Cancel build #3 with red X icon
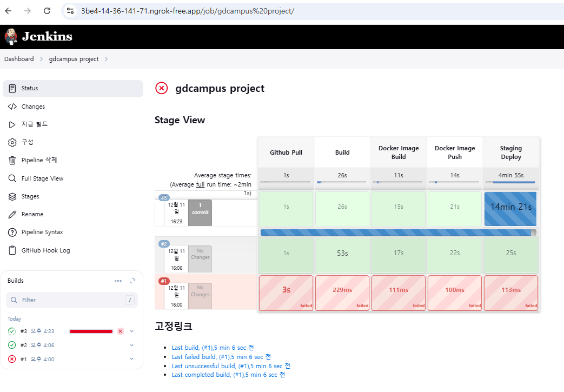Viewport: 564px width, 392px height. [121, 331]
